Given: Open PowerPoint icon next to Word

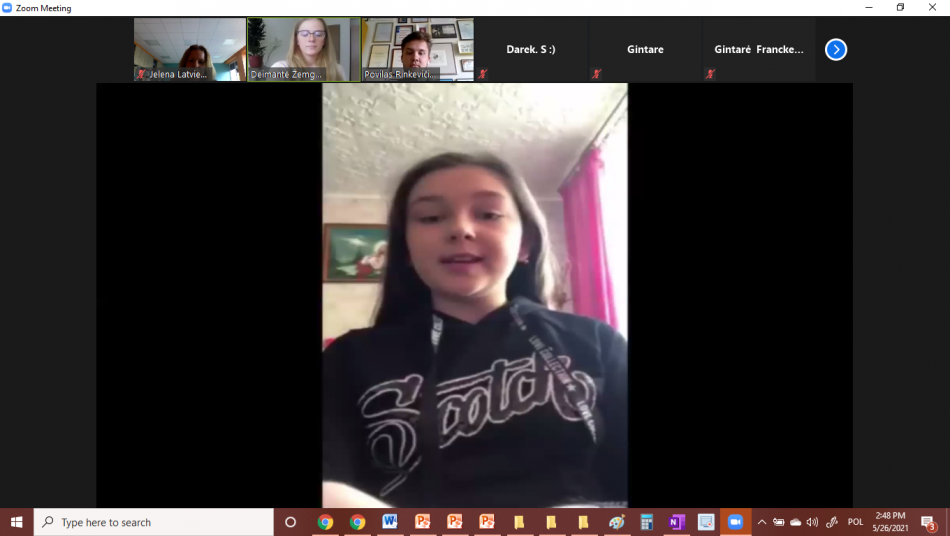Looking at the screenshot, I should coord(422,522).
